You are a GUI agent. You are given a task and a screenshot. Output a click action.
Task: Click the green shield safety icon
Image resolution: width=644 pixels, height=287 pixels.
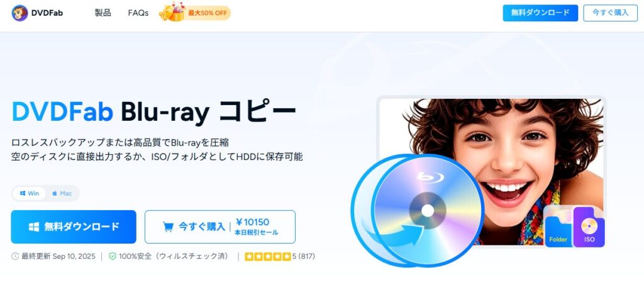113,256
